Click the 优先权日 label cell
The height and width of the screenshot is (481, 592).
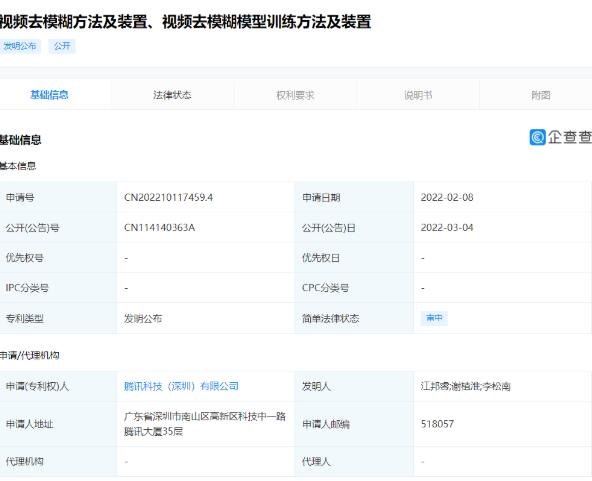tap(354, 258)
